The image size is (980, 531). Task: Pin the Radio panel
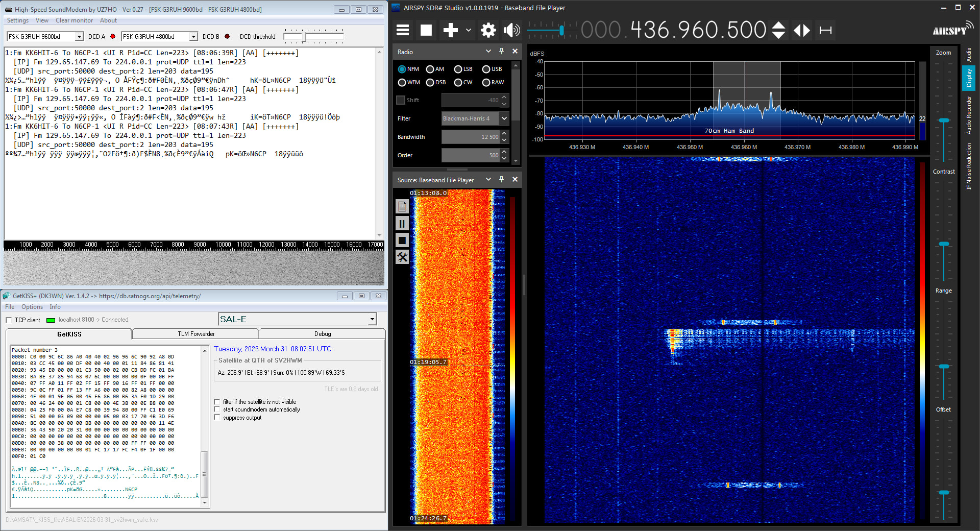coord(501,52)
